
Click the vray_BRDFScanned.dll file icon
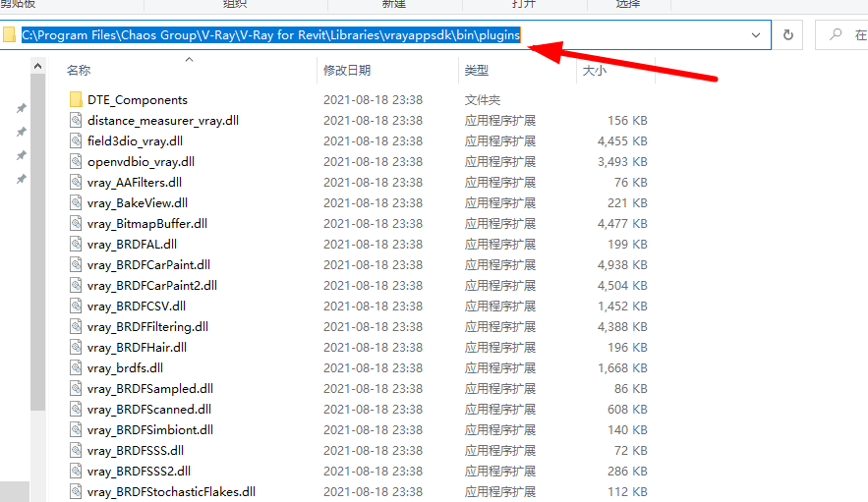pos(77,409)
